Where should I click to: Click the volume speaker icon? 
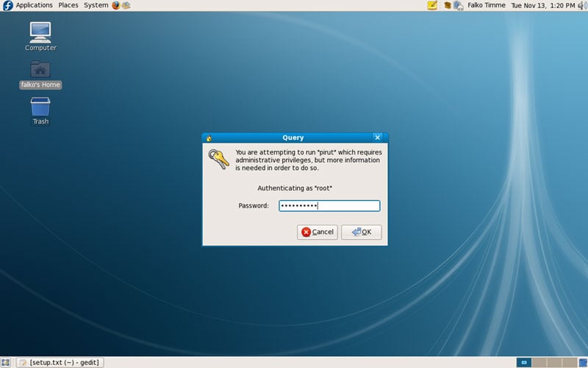582,5
